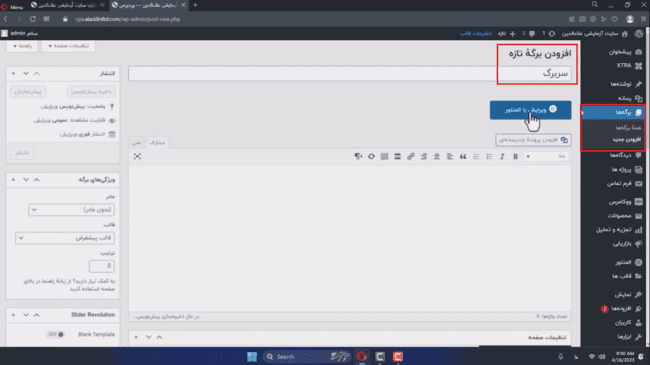
Task: Click the comments bubble icon in admin bar
Action: pos(532,34)
